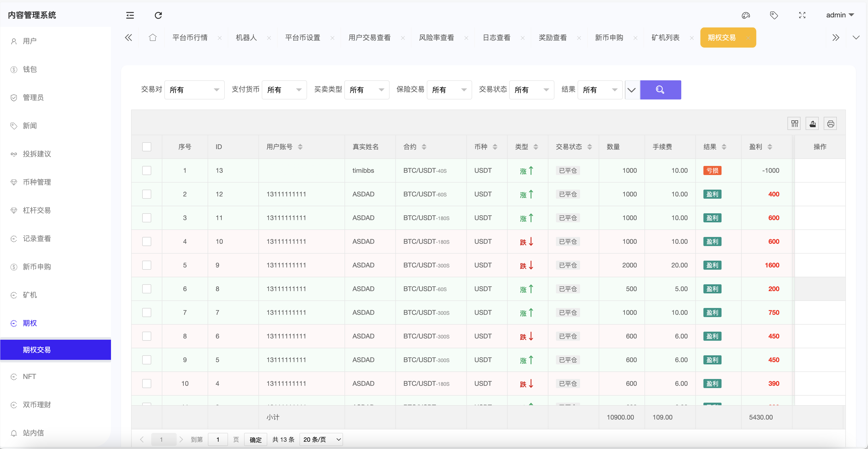Refresh the page using the reload icon
Viewport: 868px width, 449px height.
pyautogui.click(x=158, y=15)
